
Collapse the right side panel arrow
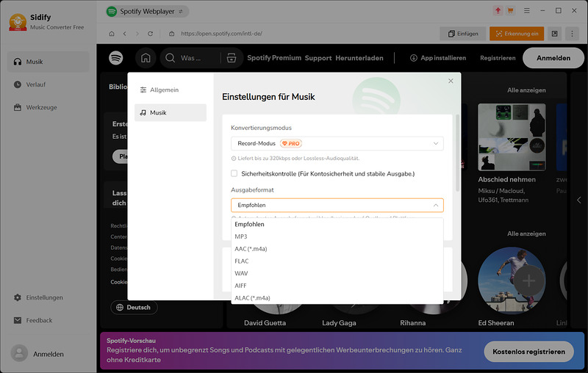click(578, 200)
